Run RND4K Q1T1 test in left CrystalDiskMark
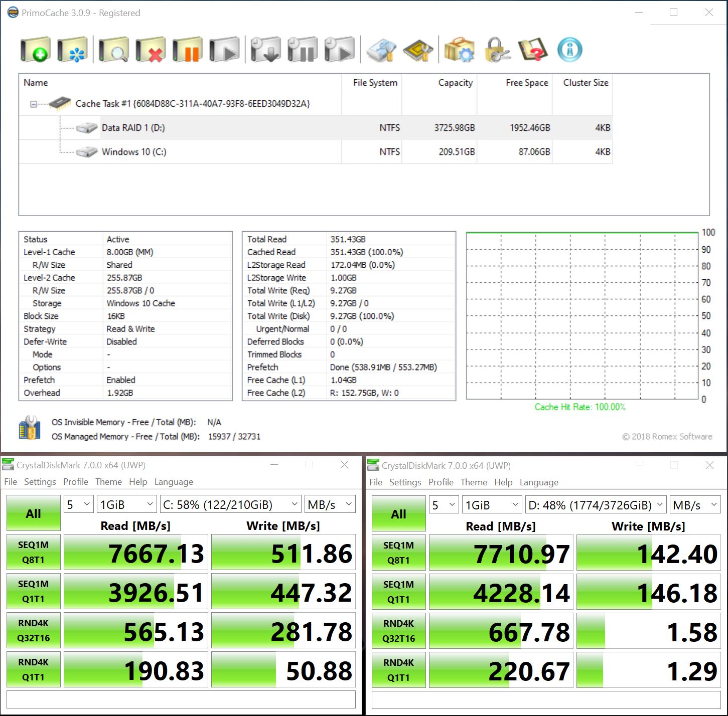 pos(34,669)
